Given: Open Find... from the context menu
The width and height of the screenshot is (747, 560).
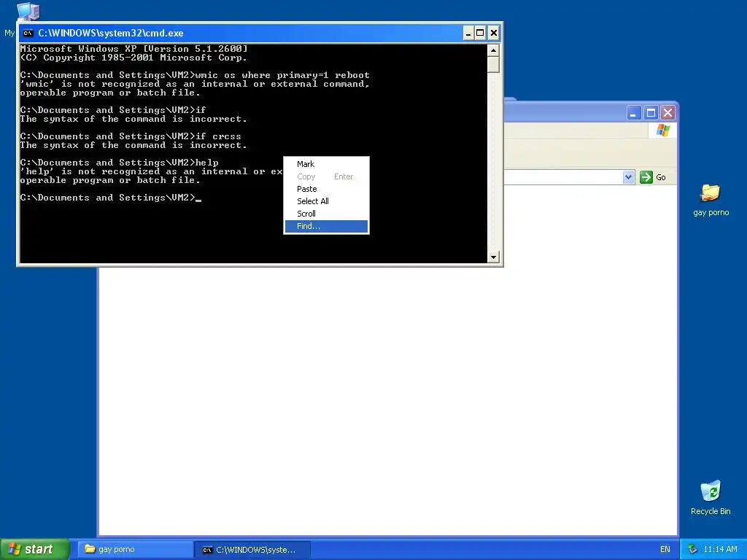Looking at the screenshot, I should click(326, 226).
